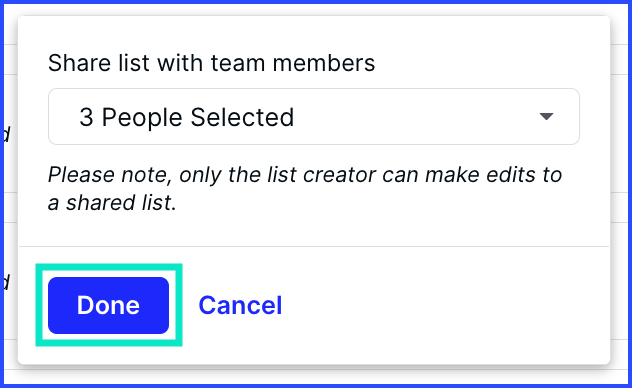The image size is (632, 388).
Task: Expand the team members selector
Action: tap(314, 117)
